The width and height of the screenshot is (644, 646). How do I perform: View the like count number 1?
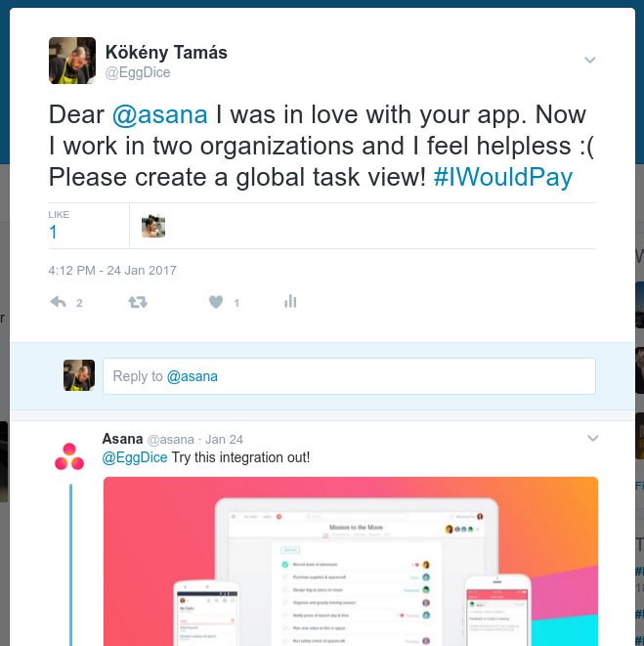click(53, 232)
